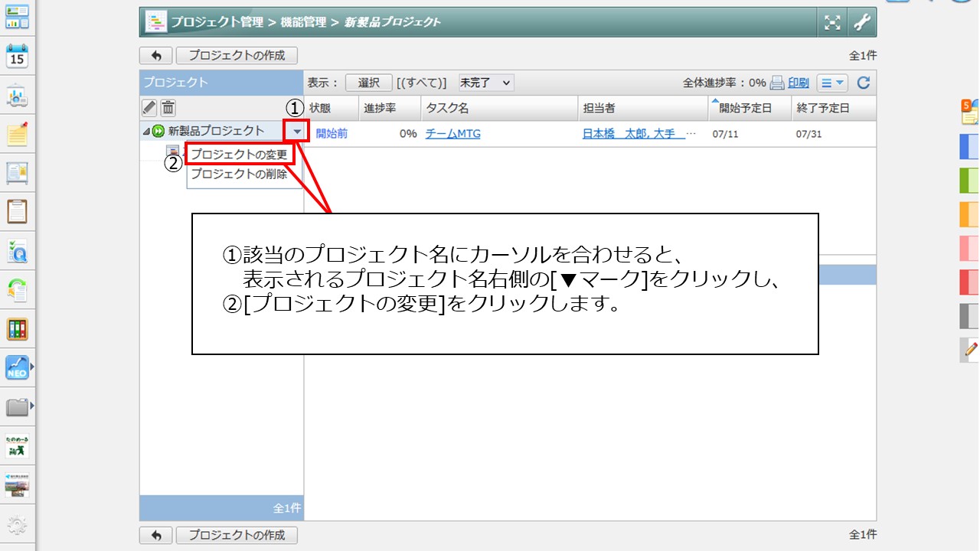The width and height of the screenshot is (980, 551).
Task: Select the 新製品プロジェクト tree item
Action: click(x=216, y=131)
